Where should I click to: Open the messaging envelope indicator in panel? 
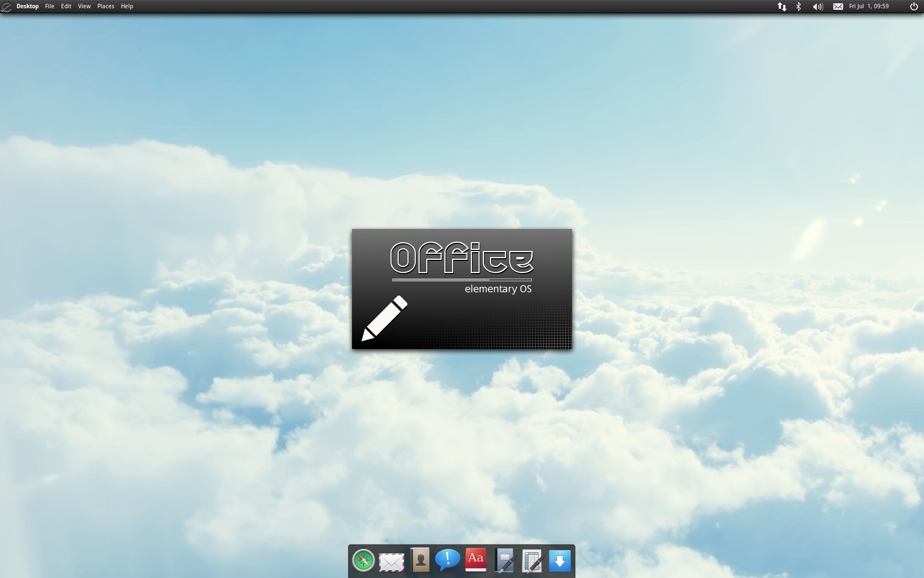(x=838, y=7)
